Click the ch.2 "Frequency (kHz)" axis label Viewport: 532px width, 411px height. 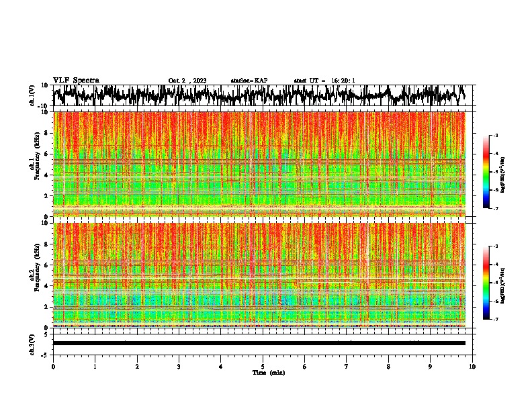37,267
